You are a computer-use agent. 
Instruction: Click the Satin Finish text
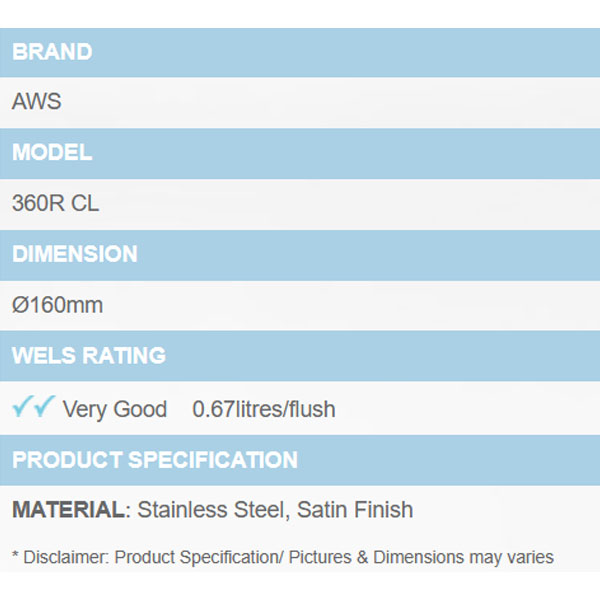(355, 510)
